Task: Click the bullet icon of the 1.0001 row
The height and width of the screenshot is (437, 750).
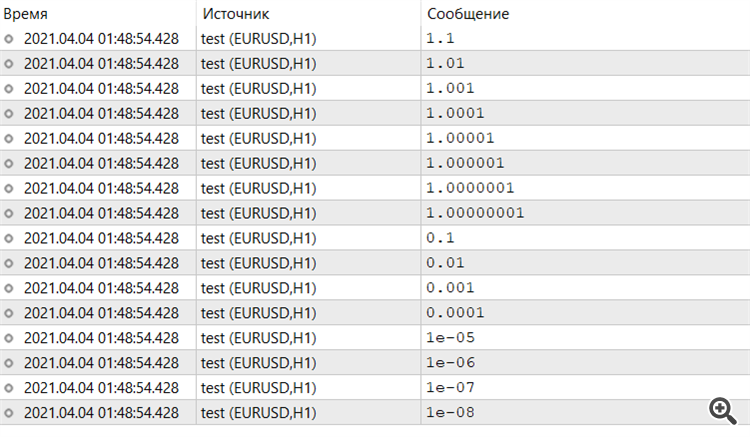Action: click(10, 113)
